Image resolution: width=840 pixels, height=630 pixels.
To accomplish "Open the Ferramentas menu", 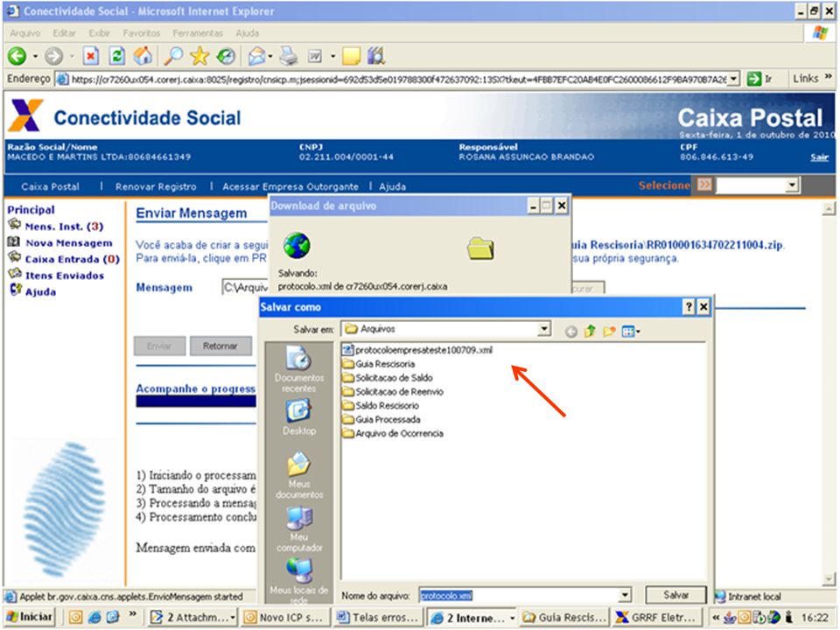I will (x=198, y=33).
